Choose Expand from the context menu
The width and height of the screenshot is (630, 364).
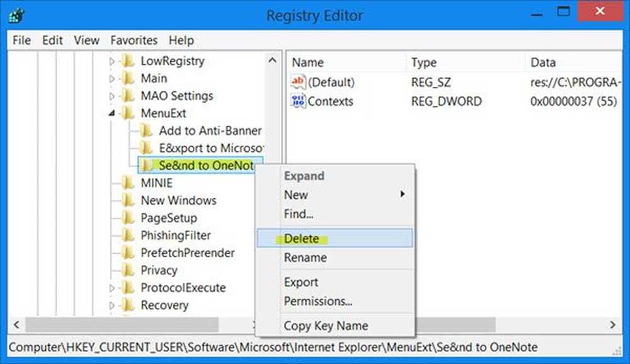335,176
